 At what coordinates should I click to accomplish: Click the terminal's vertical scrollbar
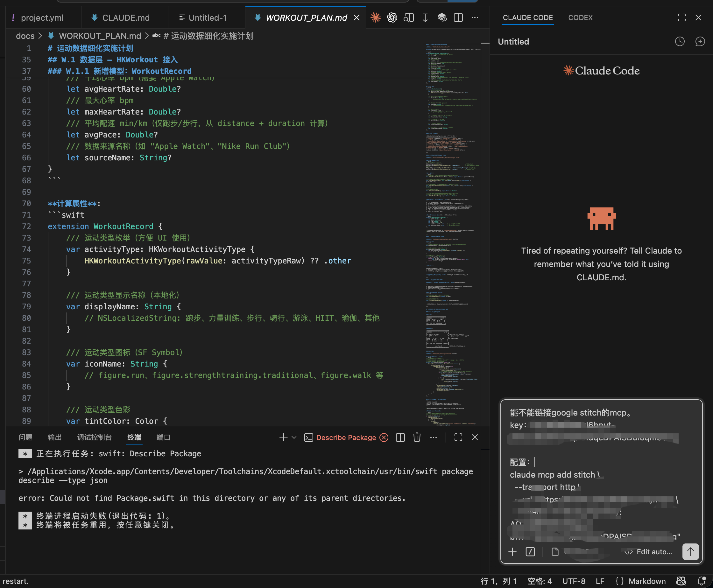click(x=485, y=511)
